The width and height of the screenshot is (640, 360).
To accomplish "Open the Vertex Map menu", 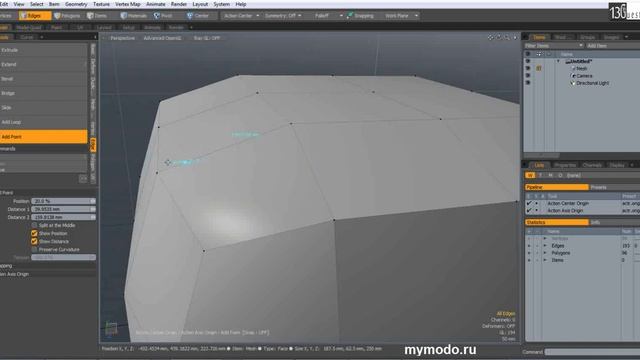I will (128, 4).
